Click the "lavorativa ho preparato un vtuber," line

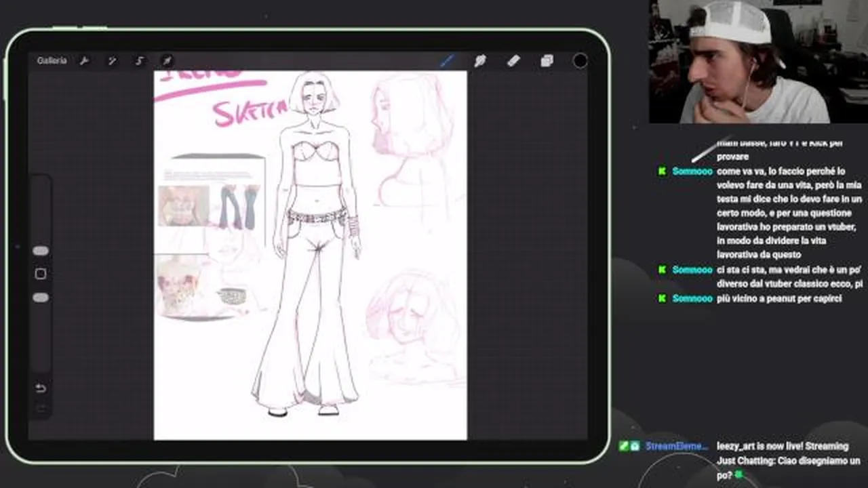(x=786, y=227)
